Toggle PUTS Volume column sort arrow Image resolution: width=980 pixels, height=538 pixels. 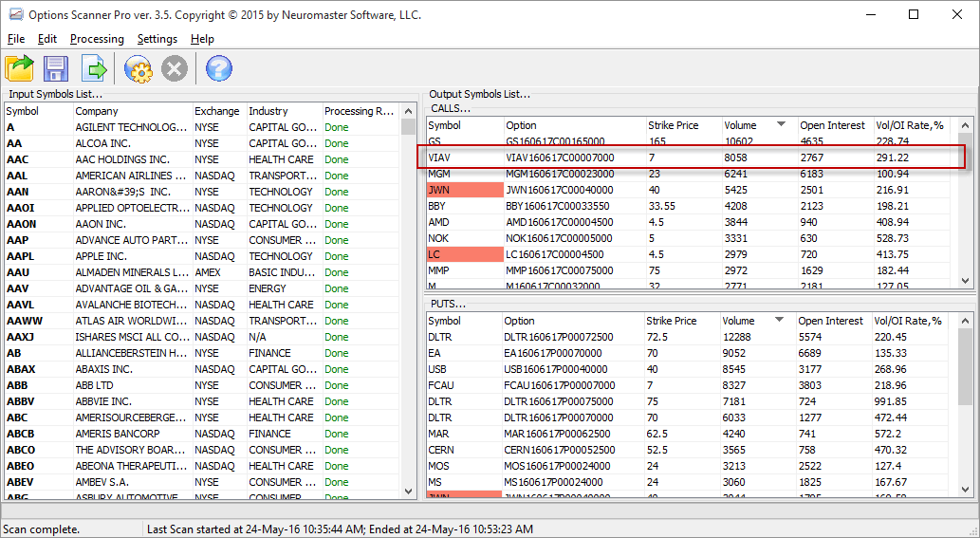click(x=779, y=320)
